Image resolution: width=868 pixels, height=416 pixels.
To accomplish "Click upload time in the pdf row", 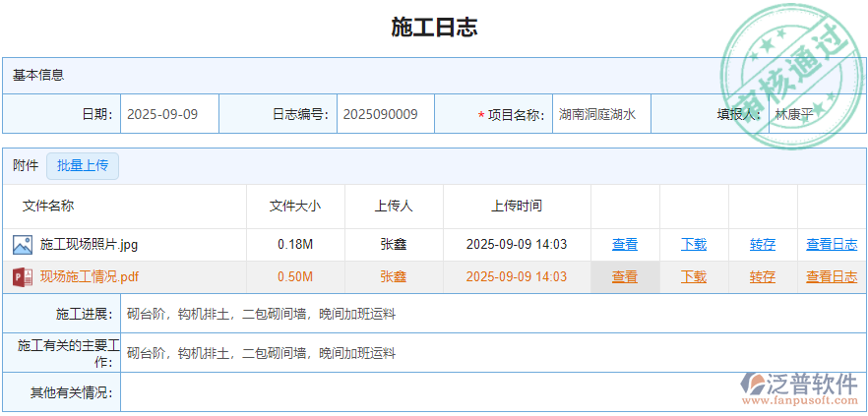I will coord(517,277).
